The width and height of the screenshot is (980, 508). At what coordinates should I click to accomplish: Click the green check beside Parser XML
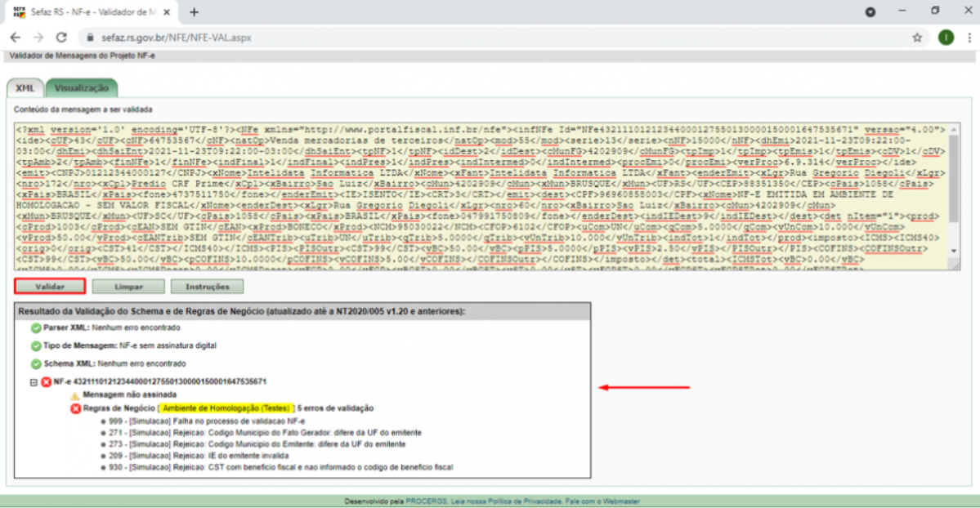pos(36,328)
